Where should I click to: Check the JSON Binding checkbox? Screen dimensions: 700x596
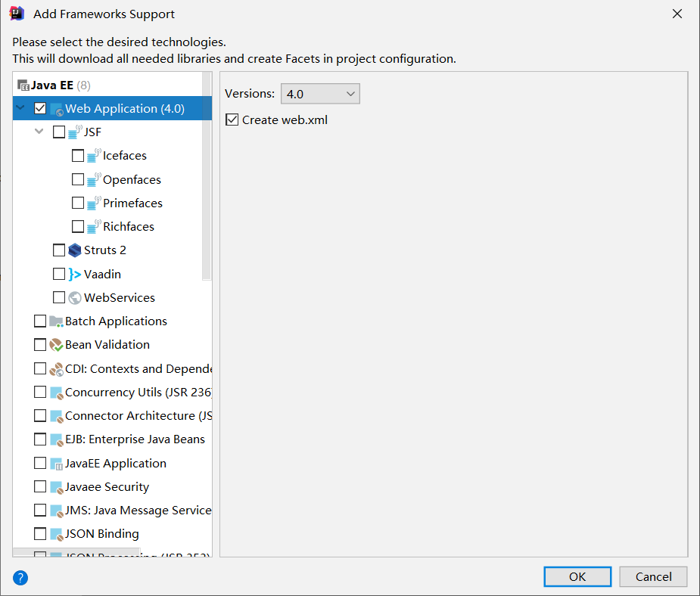[x=40, y=534]
